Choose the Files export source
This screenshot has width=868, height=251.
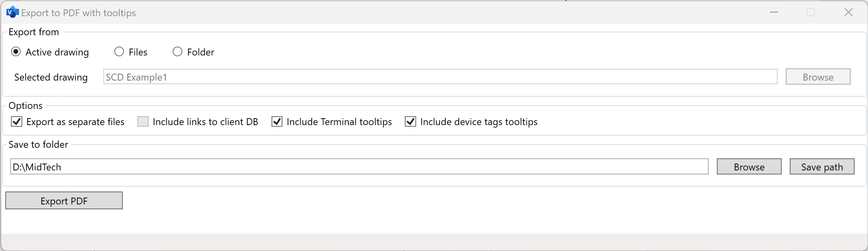click(x=119, y=52)
